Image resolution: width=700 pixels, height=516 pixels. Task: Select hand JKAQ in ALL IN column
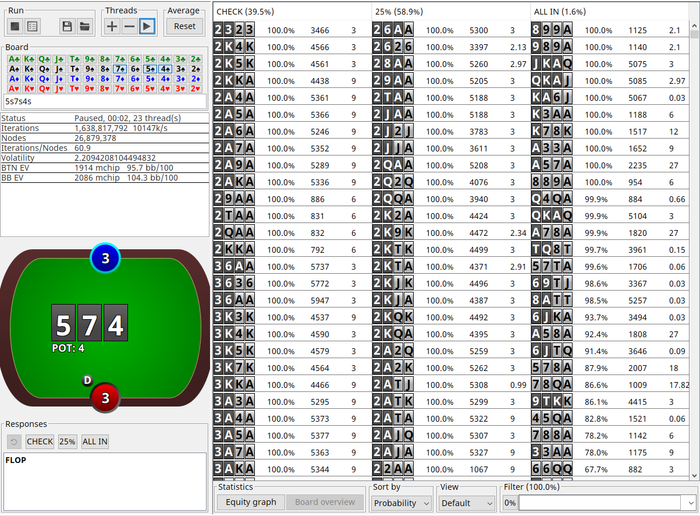[552, 64]
